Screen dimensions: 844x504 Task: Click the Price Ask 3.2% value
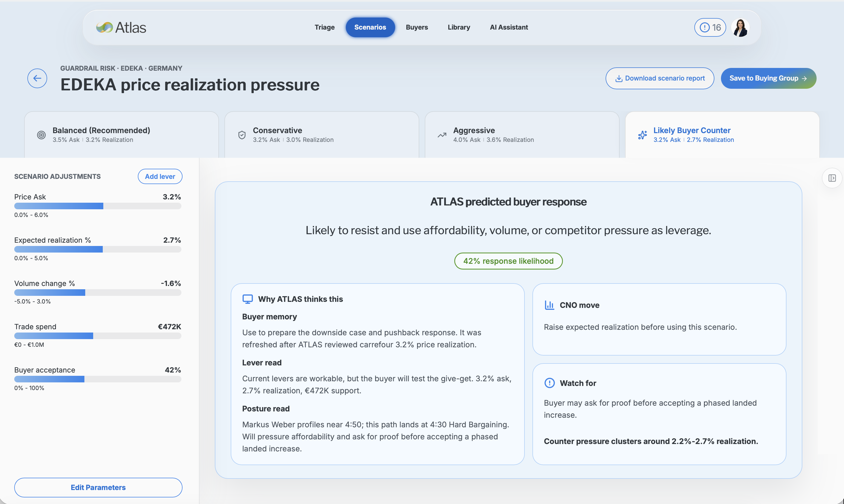[x=172, y=197]
